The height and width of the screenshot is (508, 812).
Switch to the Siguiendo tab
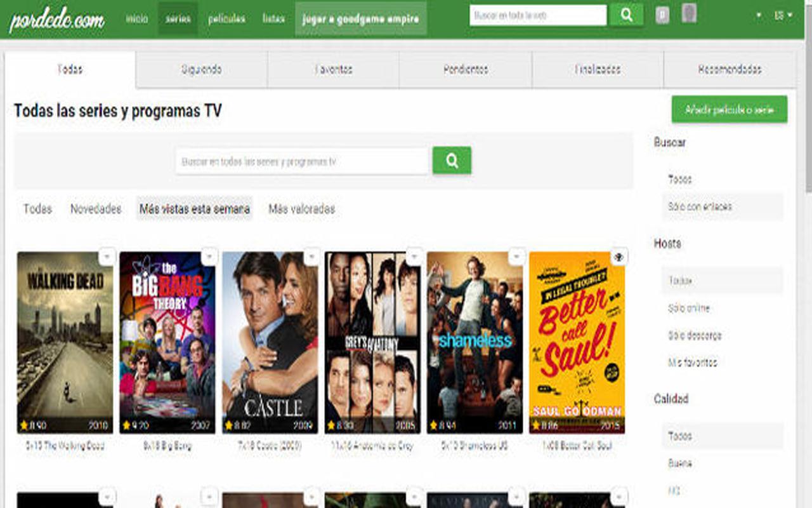pos(202,70)
